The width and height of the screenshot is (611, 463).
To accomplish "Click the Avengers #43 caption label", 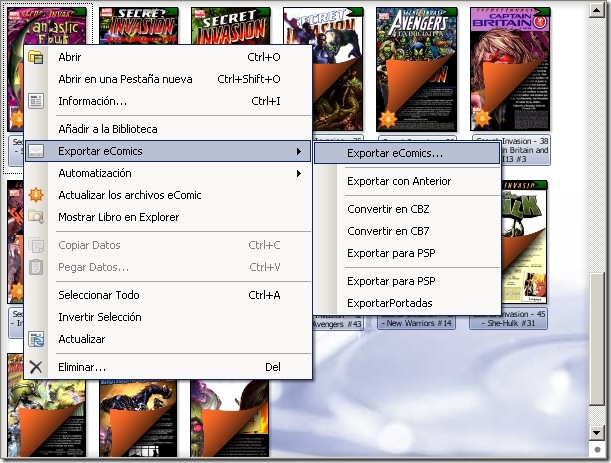I will tap(337, 324).
